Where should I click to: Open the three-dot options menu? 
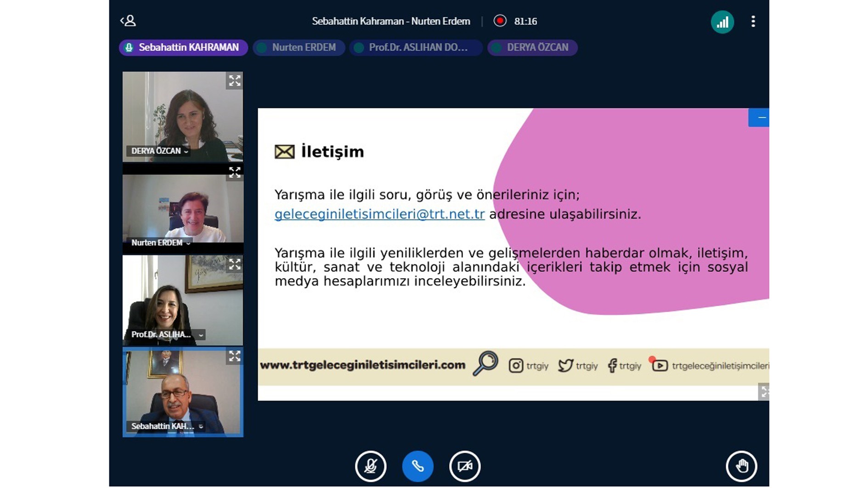[x=753, y=22]
